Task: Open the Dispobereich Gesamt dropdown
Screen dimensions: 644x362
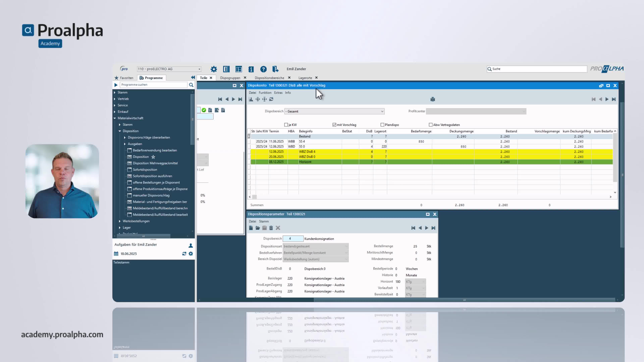Action: tap(382, 111)
